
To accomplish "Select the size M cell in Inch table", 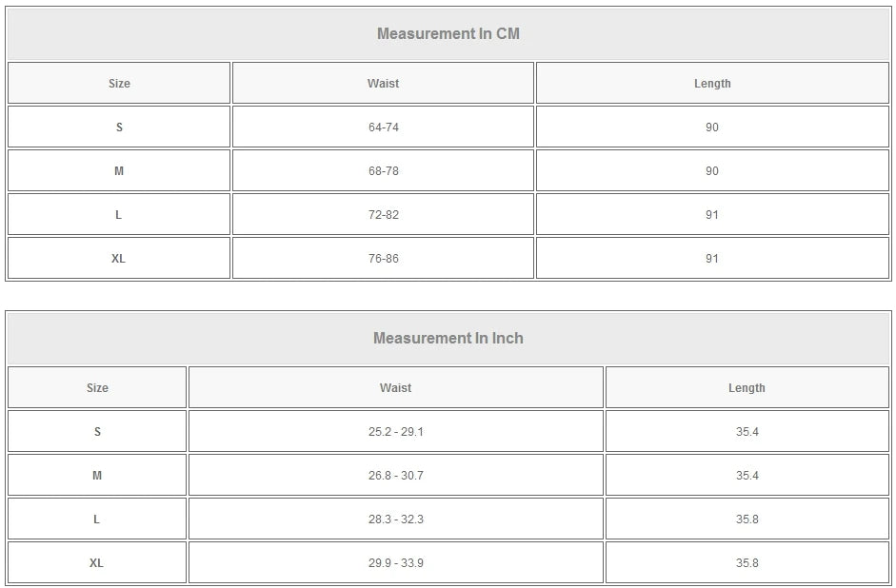I will (96, 476).
